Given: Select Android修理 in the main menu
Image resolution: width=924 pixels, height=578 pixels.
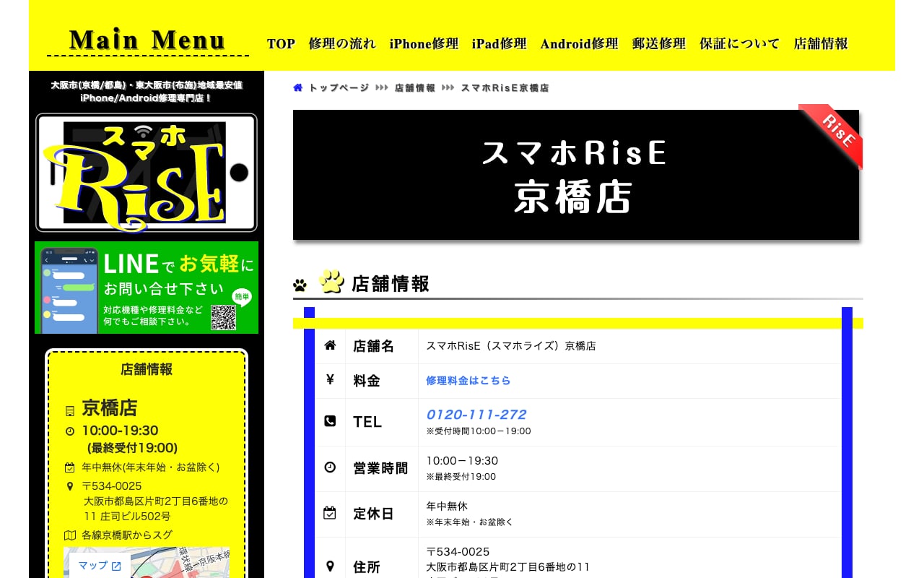Looking at the screenshot, I should point(580,43).
